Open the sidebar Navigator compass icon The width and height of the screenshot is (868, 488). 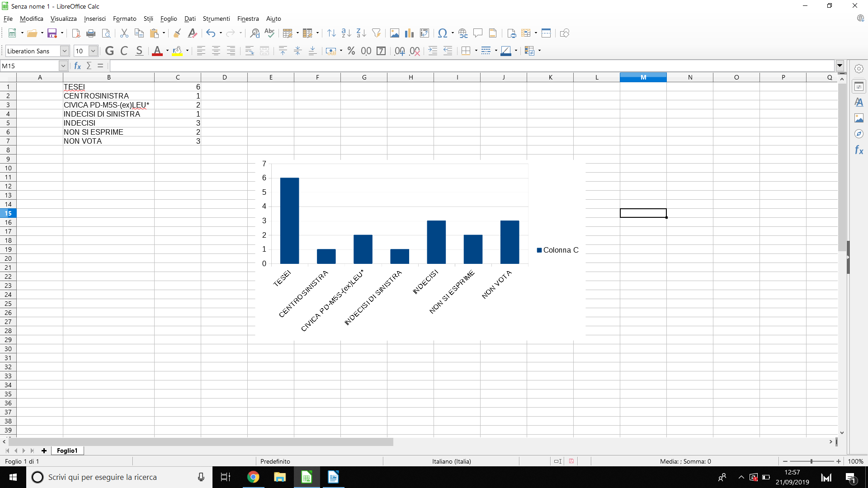point(859,134)
